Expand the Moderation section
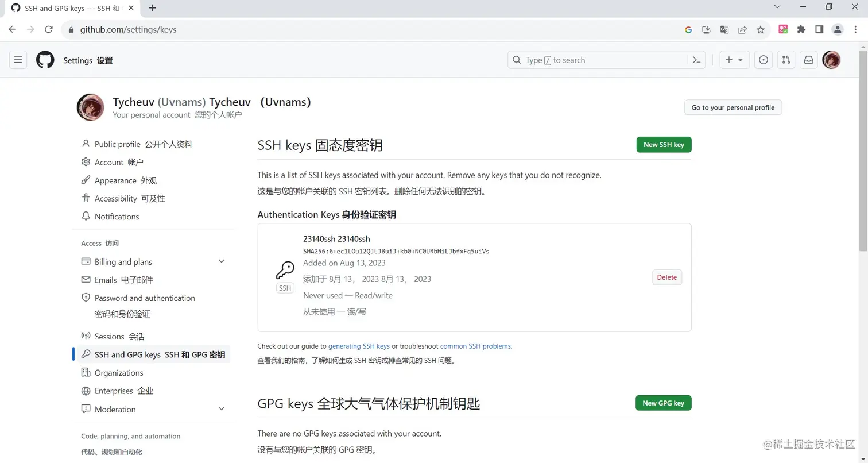 [221, 409]
